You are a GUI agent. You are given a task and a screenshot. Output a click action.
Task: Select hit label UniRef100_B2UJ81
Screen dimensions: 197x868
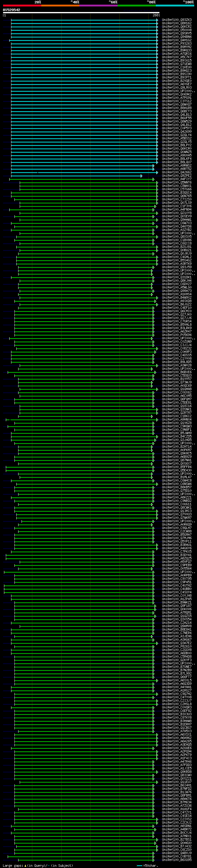coord(177,247)
